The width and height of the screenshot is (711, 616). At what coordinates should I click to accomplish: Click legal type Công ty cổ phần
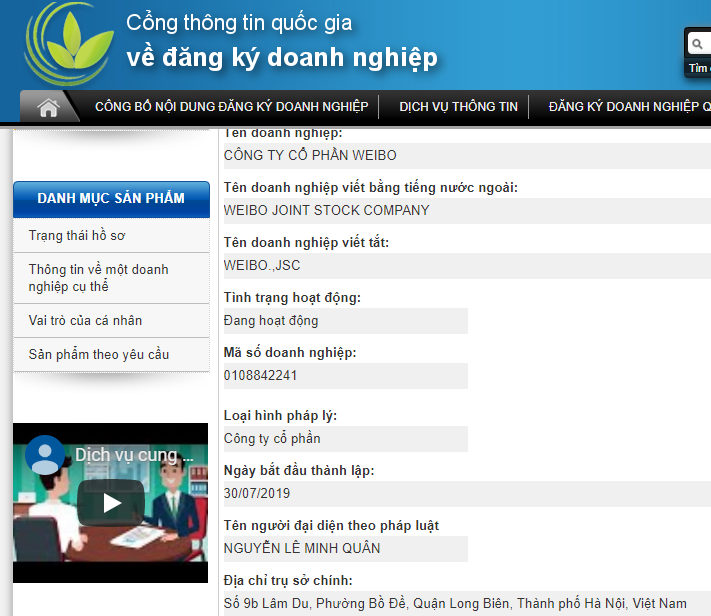point(272,439)
